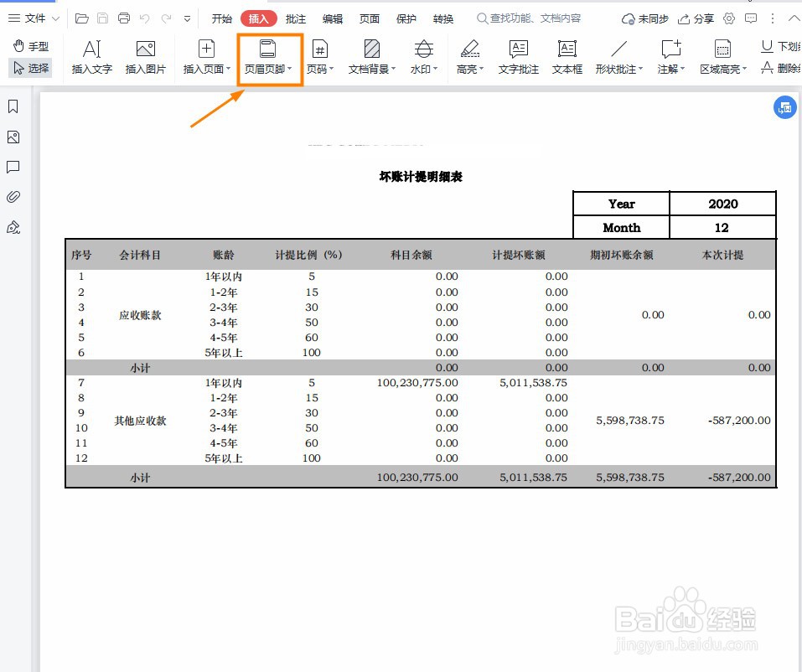Open the 页码 dropdown

[319, 57]
